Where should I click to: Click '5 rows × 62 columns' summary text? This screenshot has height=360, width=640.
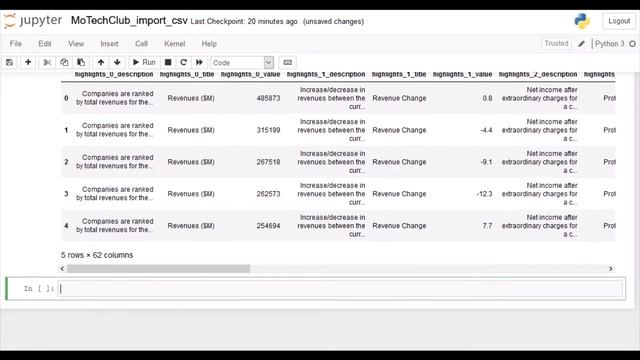tap(97, 255)
